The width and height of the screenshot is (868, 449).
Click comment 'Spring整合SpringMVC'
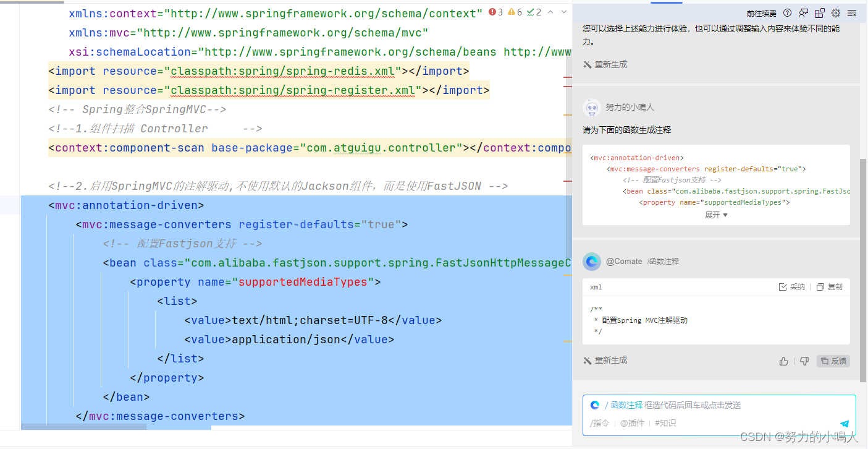click(x=137, y=109)
